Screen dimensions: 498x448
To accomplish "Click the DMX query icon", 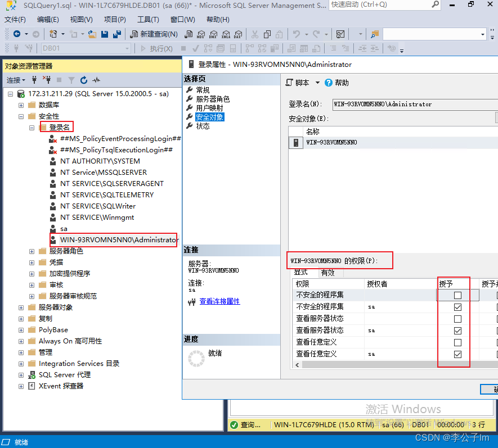I will tap(213, 34).
